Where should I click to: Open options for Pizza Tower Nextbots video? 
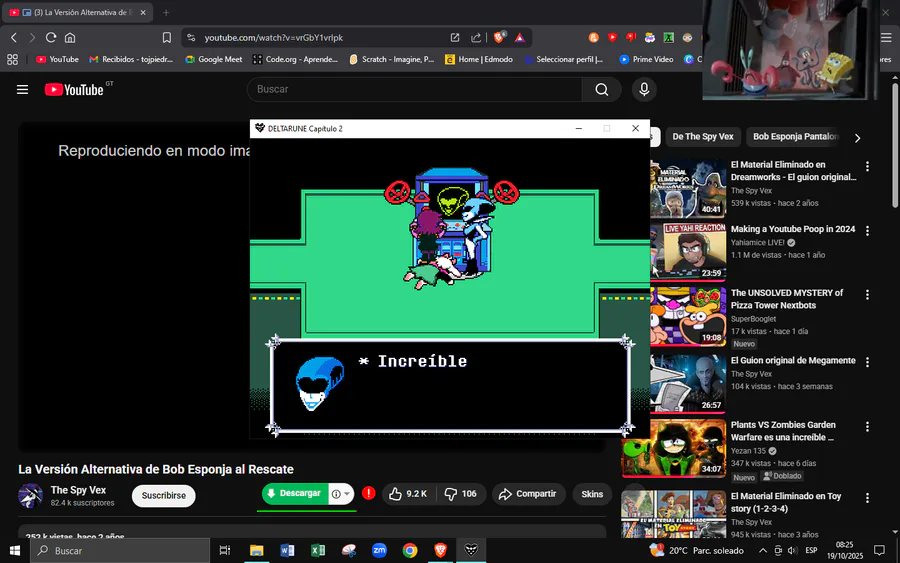867,295
